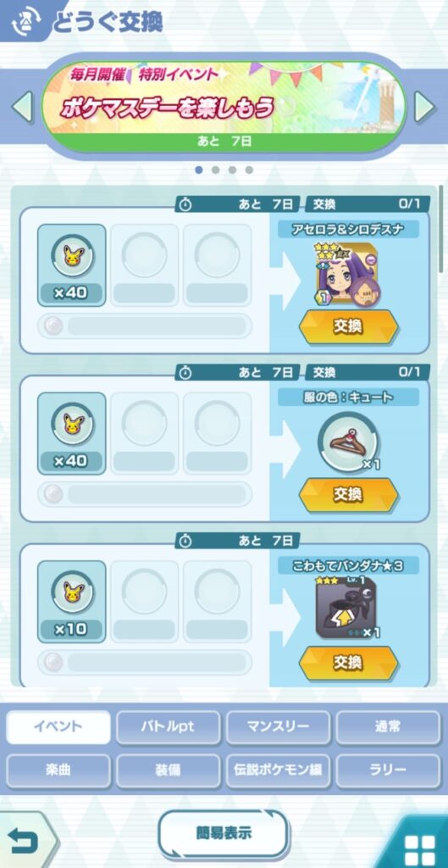
Task: Tap the clothes hanger item icon
Action: tap(348, 441)
